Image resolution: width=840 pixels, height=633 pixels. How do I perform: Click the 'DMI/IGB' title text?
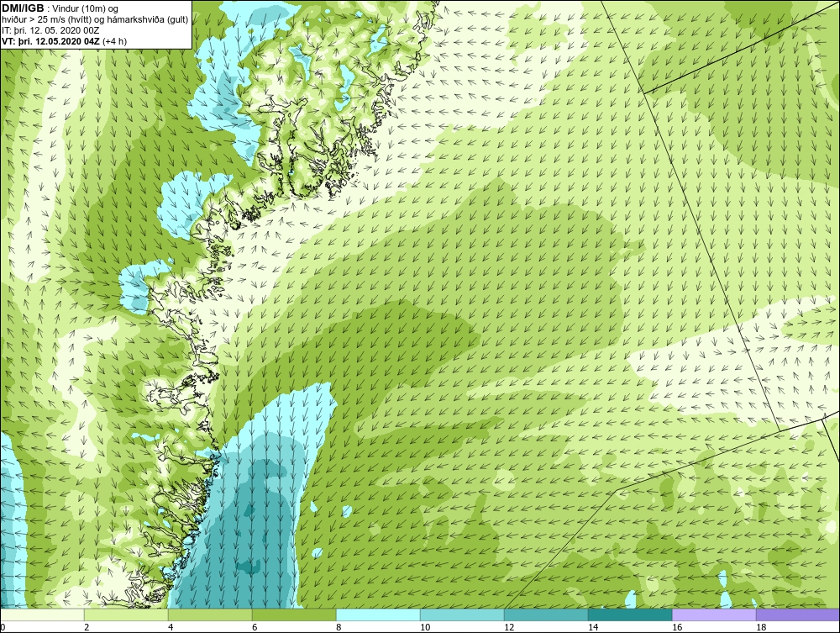click(x=23, y=8)
